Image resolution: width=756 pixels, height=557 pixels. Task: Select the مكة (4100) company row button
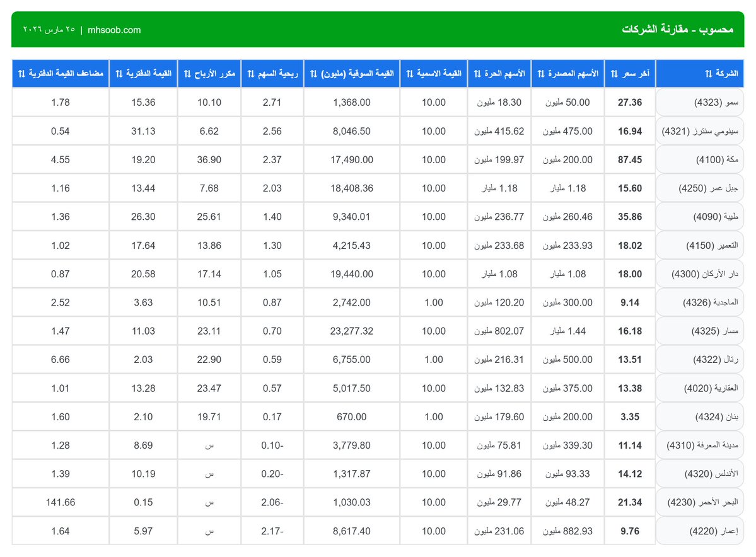coord(700,159)
